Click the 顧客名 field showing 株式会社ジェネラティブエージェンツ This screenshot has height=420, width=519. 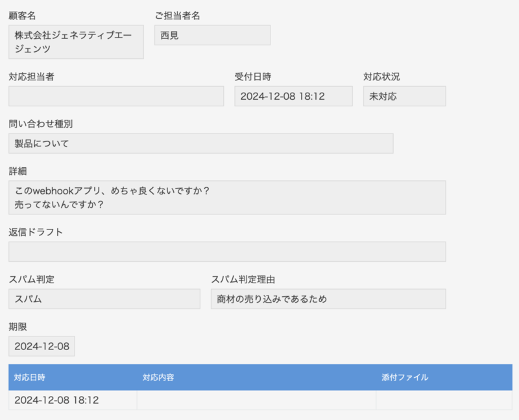[x=76, y=42]
